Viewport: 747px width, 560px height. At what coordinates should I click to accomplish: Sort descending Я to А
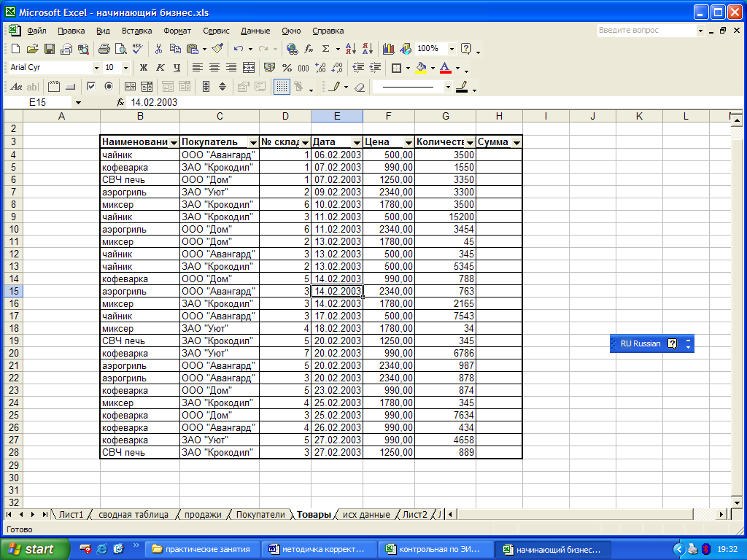coord(368,49)
